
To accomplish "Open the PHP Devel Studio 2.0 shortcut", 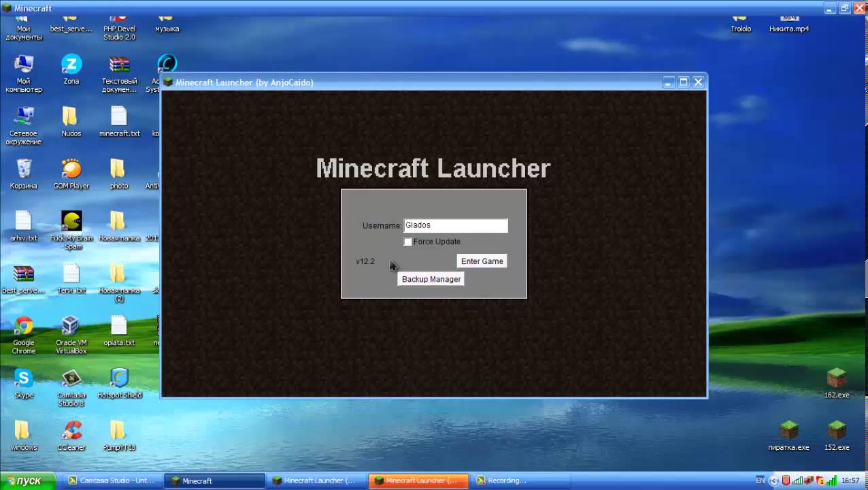I will coord(119,27).
